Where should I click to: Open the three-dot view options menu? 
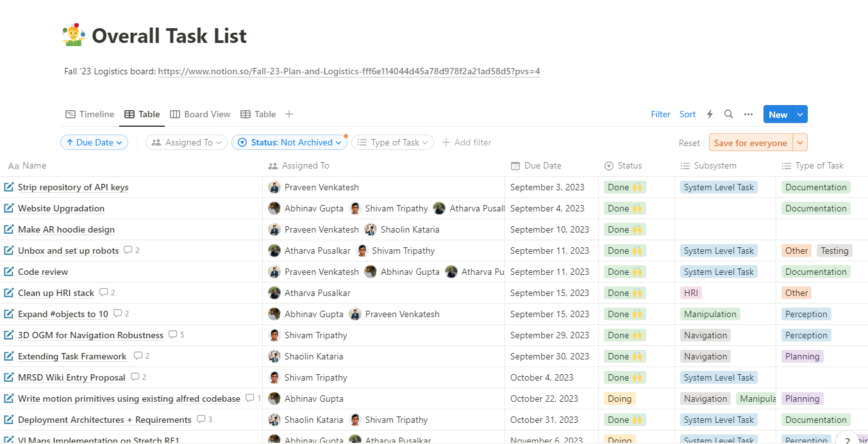tap(748, 114)
